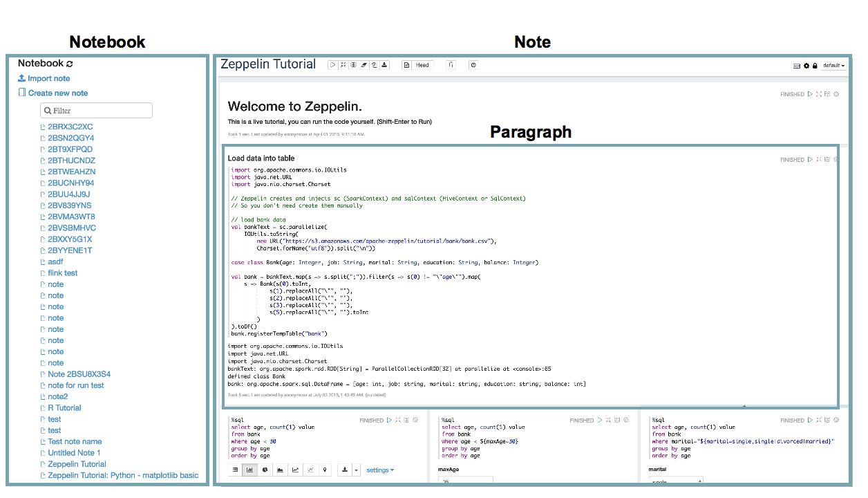Click the Clear all output eraser icon
The height and width of the screenshot is (498, 868).
click(x=364, y=65)
